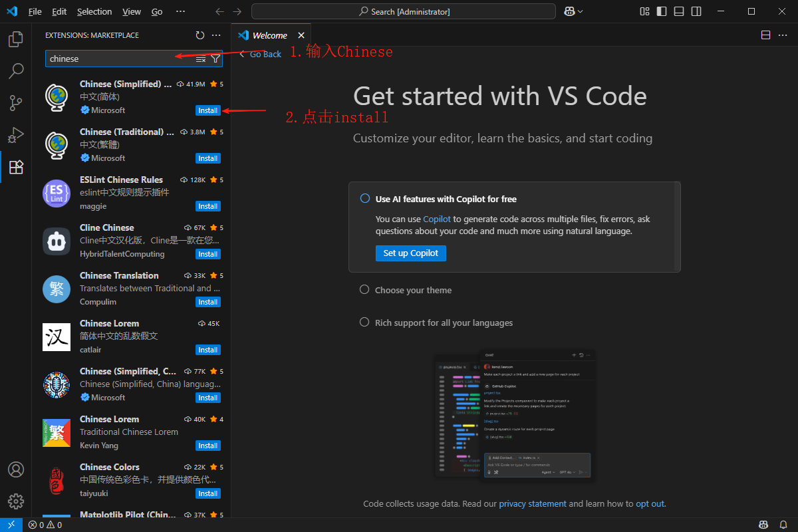Image resolution: width=798 pixels, height=532 pixels.
Task: Install the Chinese Colors extension
Action: (208, 493)
